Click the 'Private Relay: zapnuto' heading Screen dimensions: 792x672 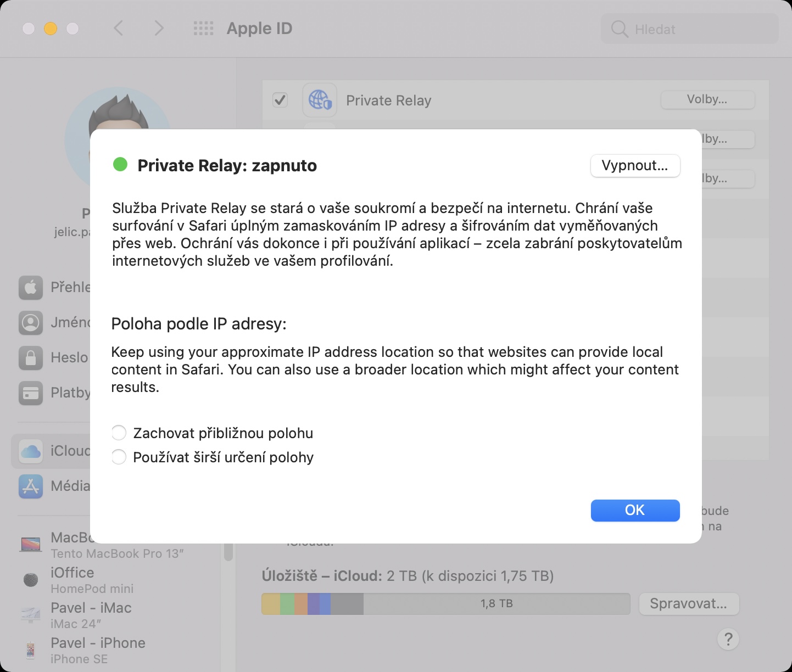(227, 166)
